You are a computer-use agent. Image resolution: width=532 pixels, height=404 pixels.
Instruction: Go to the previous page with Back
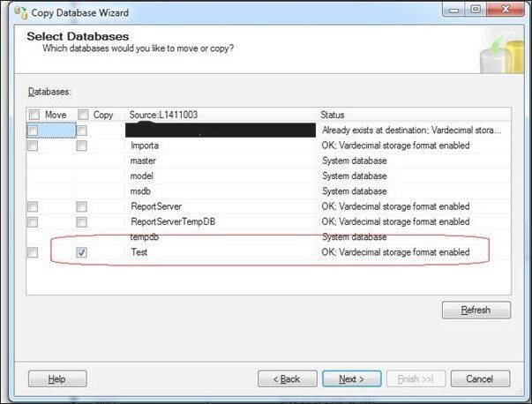click(287, 378)
